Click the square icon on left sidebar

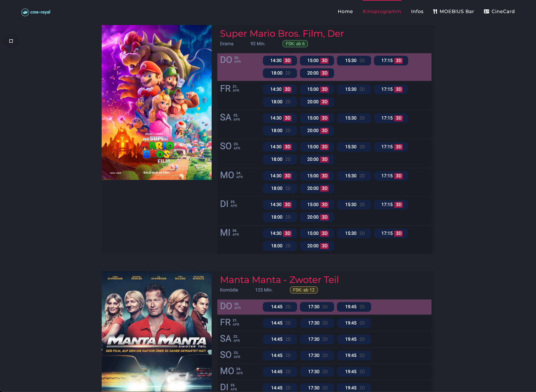[11, 41]
